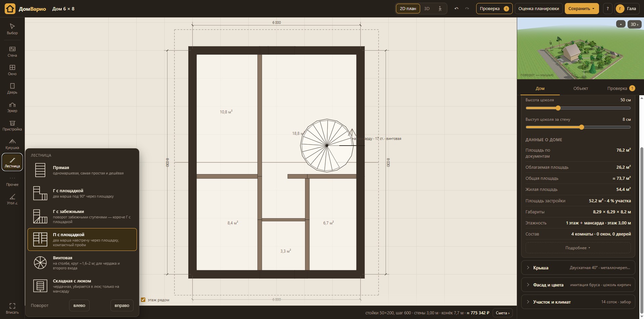Uncheck the этаж рядом checkbox

pos(143,300)
